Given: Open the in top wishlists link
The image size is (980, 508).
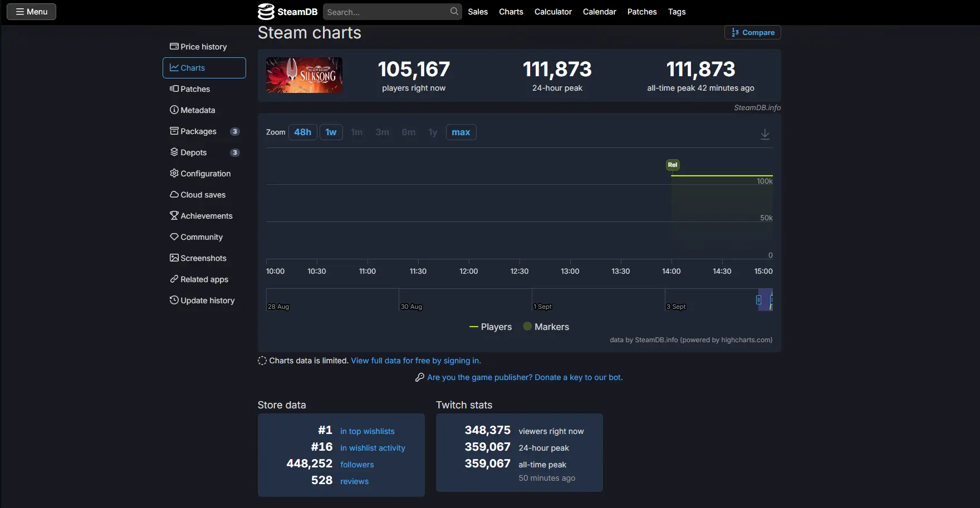Looking at the screenshot, I should (x=367, y=431).
